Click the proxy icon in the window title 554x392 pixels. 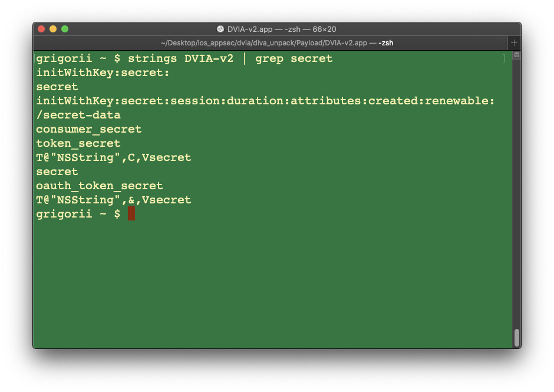point(220,29)
